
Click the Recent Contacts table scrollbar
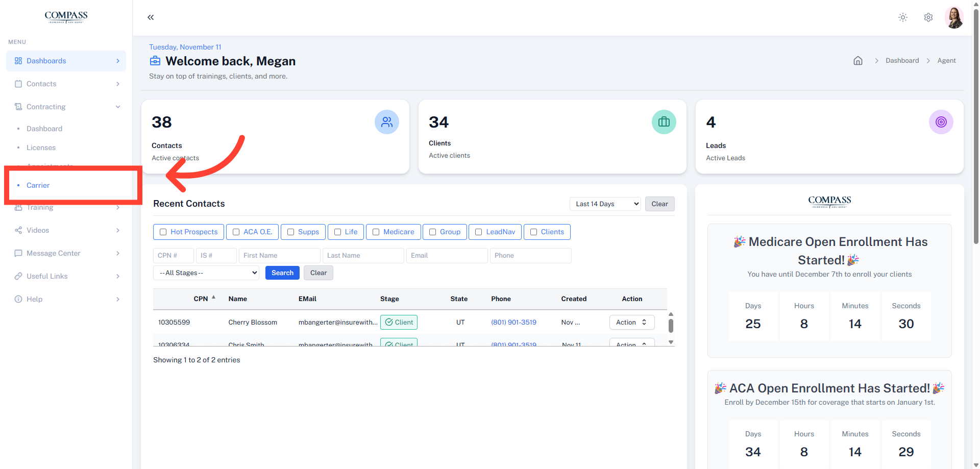(x=671, y=326)
